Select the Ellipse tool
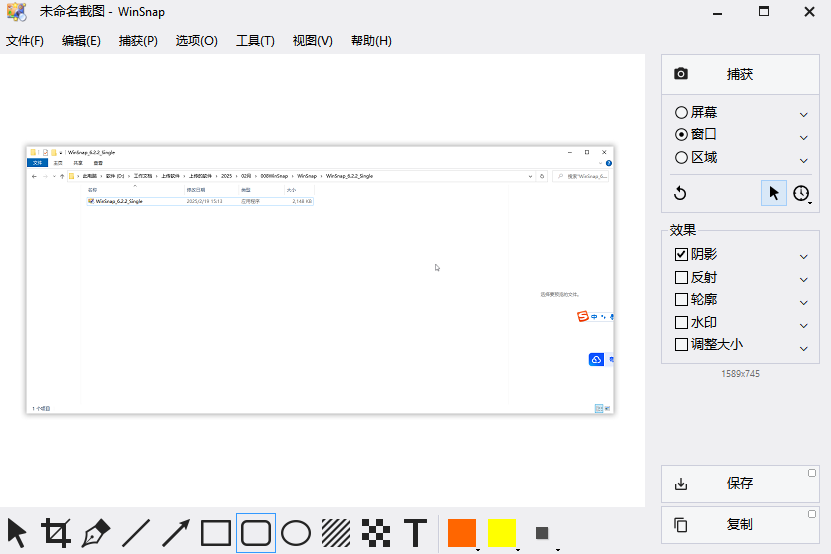831x554 pixels. tap(296, 533)
